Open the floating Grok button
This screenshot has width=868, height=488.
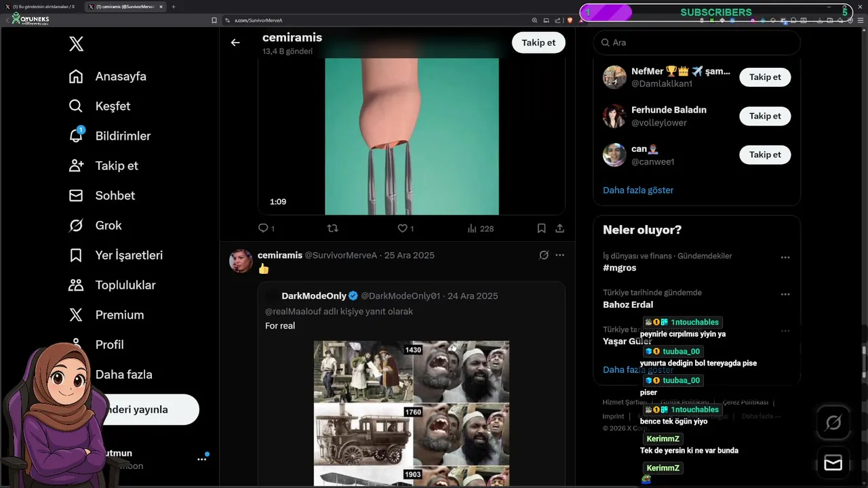pyautogui.click(x=833, y=423)
